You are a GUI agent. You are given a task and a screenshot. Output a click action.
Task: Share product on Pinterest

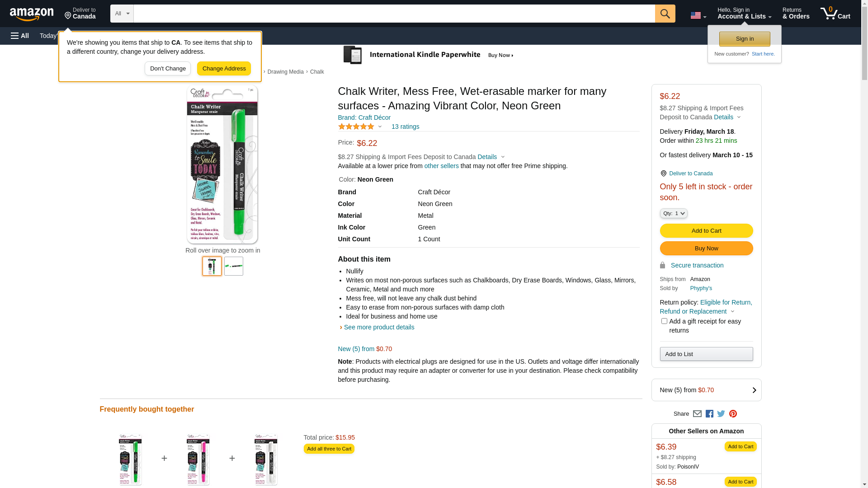pos(733,414)
